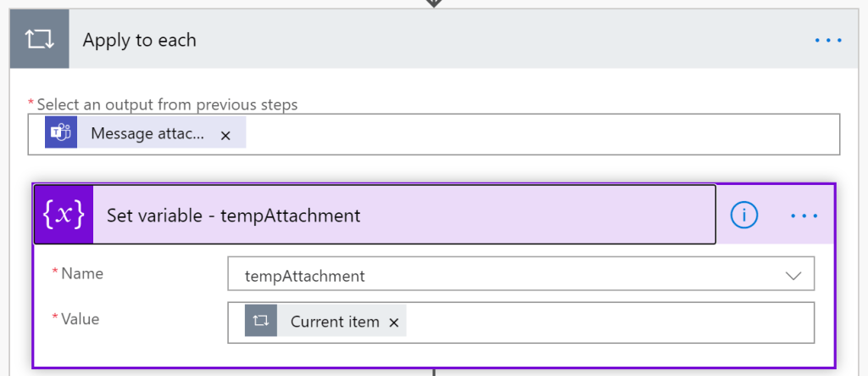Image resolution: width=868 pixels, height=376 pixels.
Task: Click the loop icon in Current item token
Action: (261, 322)
